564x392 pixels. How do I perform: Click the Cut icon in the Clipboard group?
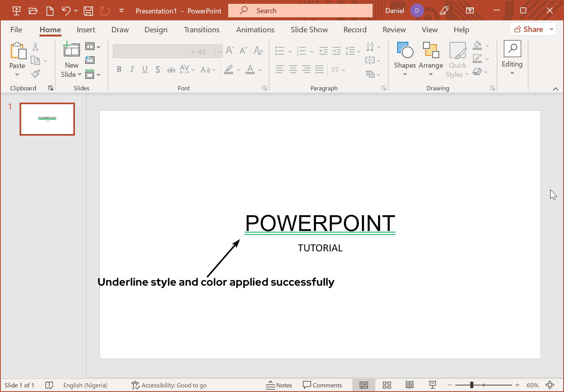[x=35, y=46]
